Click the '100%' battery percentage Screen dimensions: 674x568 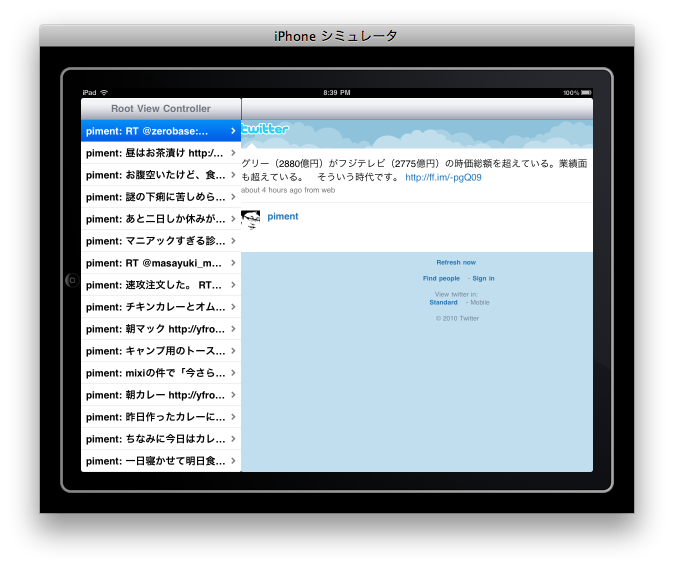(571, 92)
